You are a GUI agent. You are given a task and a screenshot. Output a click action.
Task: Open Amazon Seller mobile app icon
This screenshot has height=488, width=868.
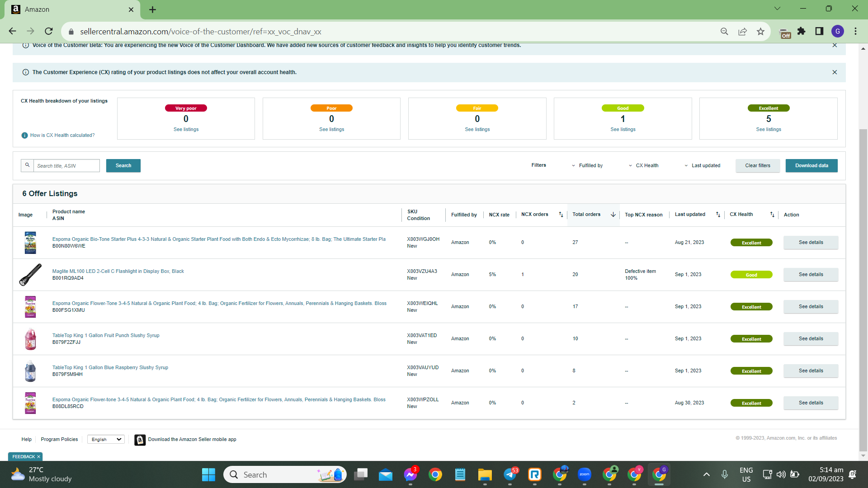click(x=140, y=440)
